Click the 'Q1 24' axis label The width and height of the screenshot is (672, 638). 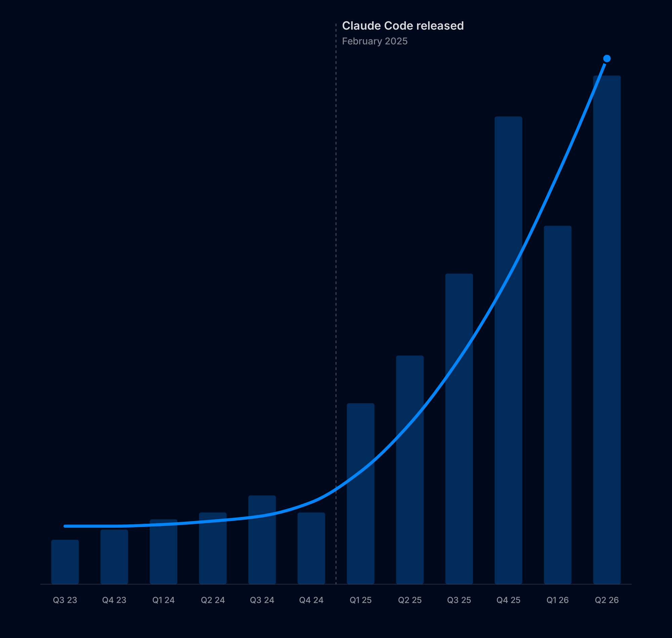coord(164,600)
